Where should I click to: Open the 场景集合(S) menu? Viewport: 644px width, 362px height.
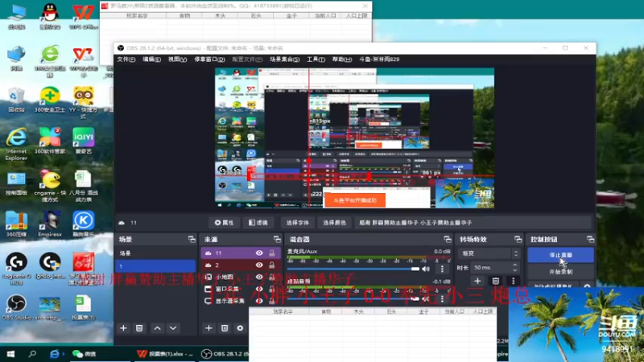pyautogui.click(x=284, y=60)
